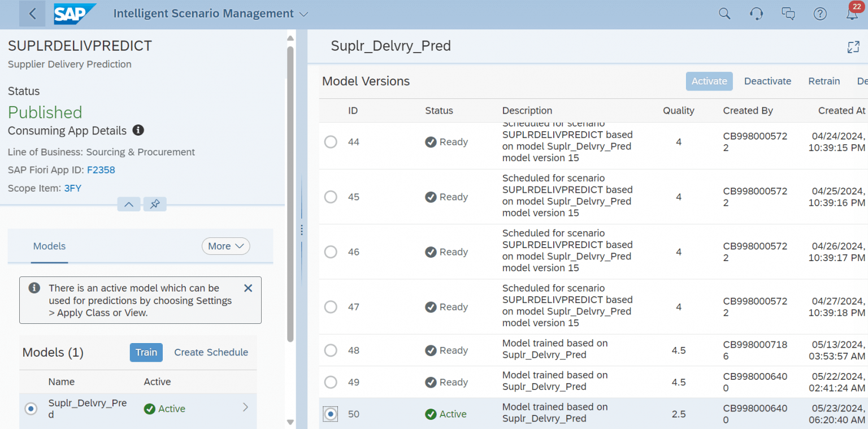Open SAP Fiori App ID link F2358
The width and height of the screenshot is (868, 429).
point(101,170)
